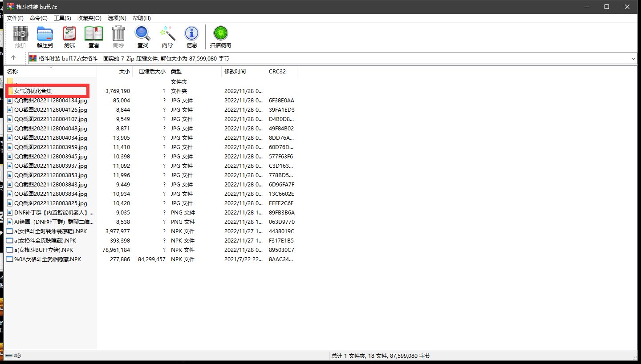
Task: Select file a(女格斗BUFF立绘).NPK
Action: (x=43, y=250)
